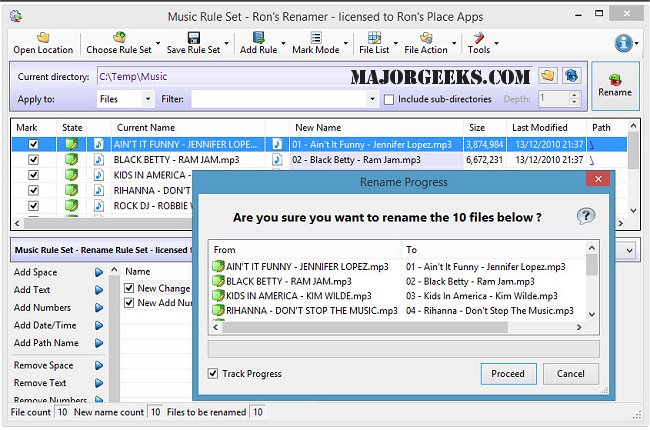Click the refresh directory icon
Screen dimensions: 650x430
[x=572, y=76]
